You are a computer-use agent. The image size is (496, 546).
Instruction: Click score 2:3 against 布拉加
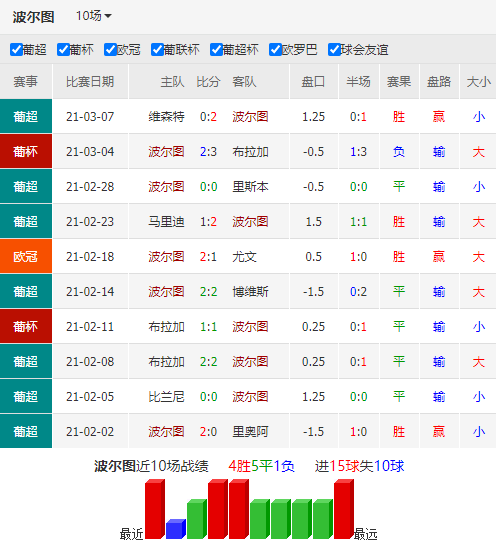(x=208, y=152)
